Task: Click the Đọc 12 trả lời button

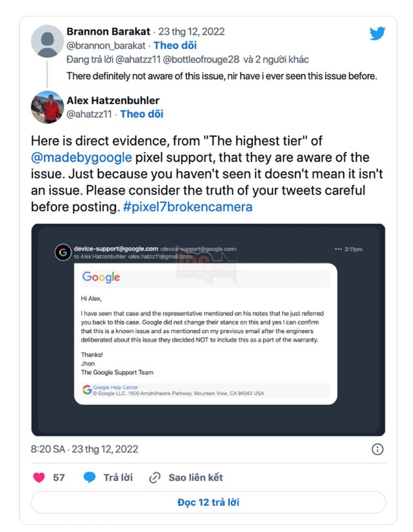Action: tap(208, 503)
